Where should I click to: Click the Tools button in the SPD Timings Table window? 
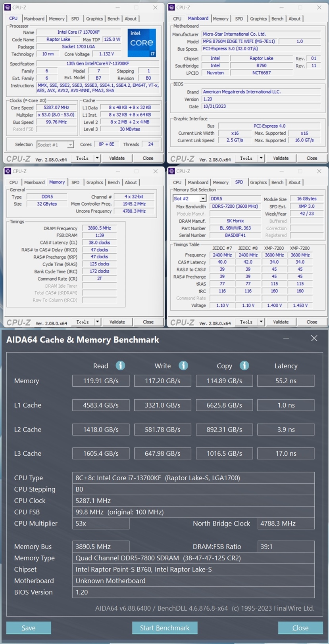tap(246, 322)
